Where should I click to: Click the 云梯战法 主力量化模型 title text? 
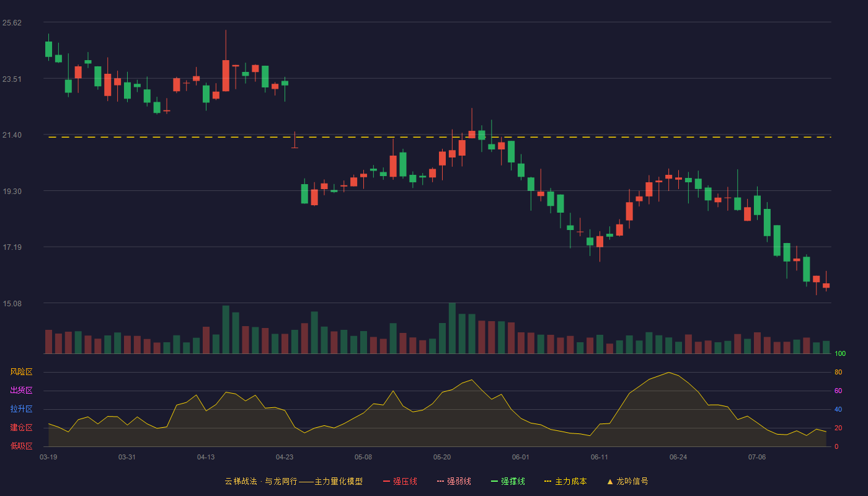click(293, 481)
